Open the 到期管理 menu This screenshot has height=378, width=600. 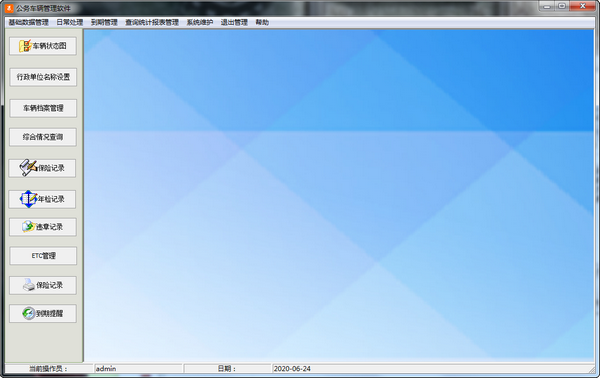pyautogui.click(x=104, y=22)
